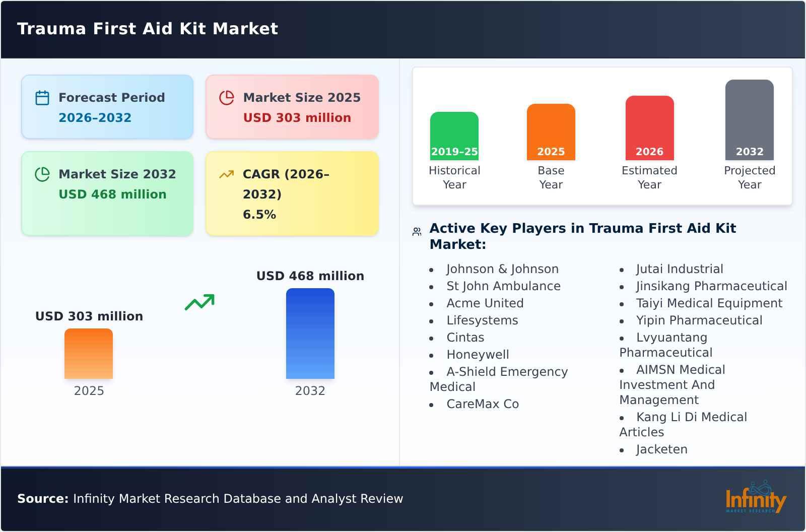Click the Estimated Year label
Screen dimensions: 806x532
pyautogui.click(x=650, y=177)
